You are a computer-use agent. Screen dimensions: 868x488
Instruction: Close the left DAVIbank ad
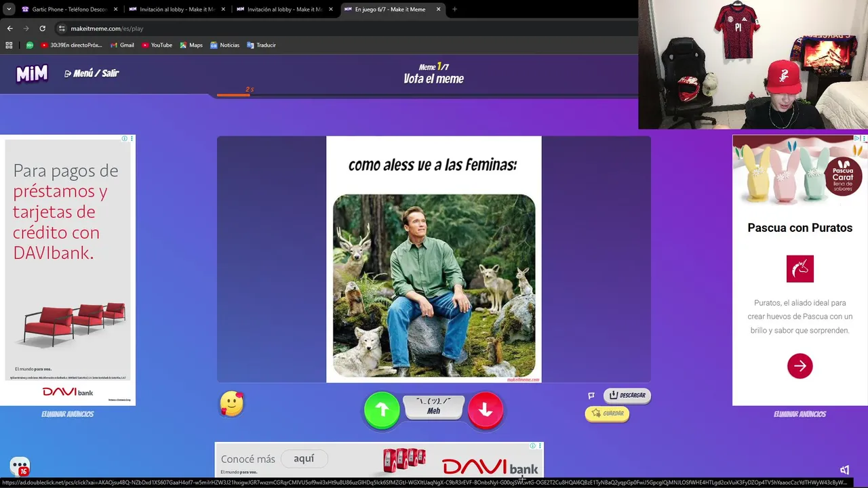point(132,139)
